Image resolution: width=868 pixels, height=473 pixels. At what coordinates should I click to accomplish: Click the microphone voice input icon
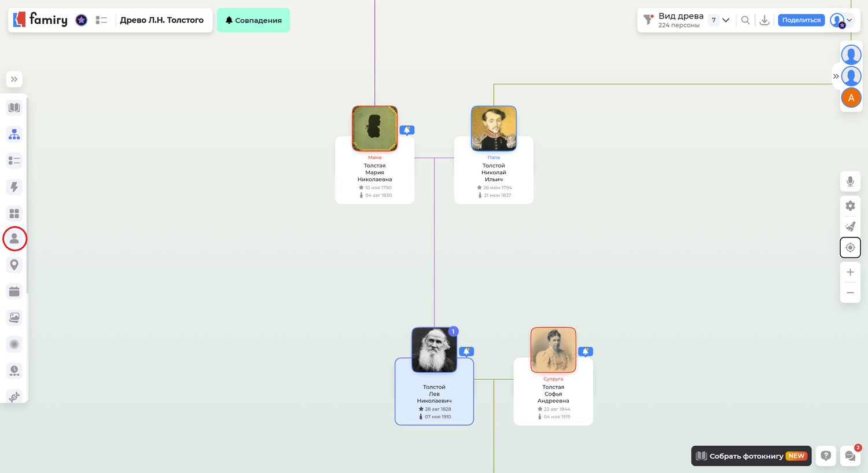850,182
